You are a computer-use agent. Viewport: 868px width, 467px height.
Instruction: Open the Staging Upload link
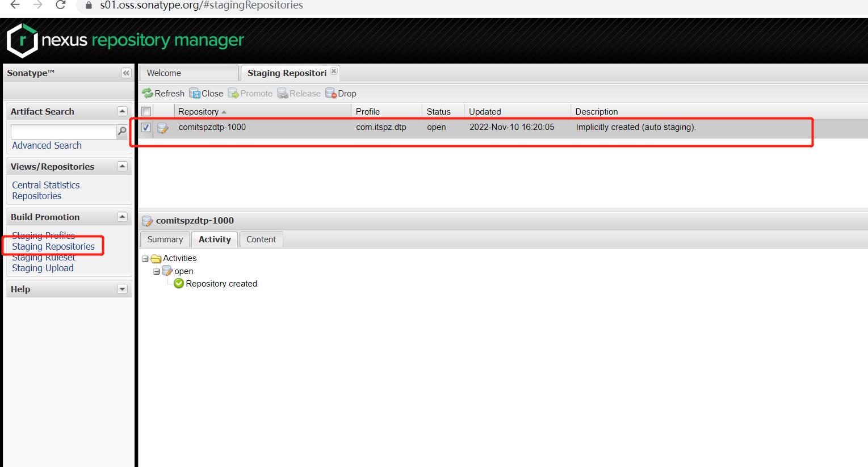coord(43,268)
